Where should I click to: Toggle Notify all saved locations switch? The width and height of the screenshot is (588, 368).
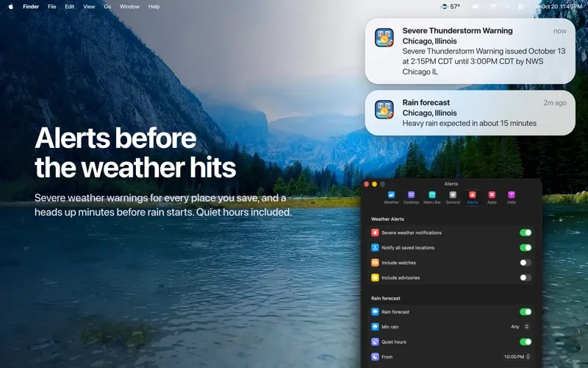(526, 247)
